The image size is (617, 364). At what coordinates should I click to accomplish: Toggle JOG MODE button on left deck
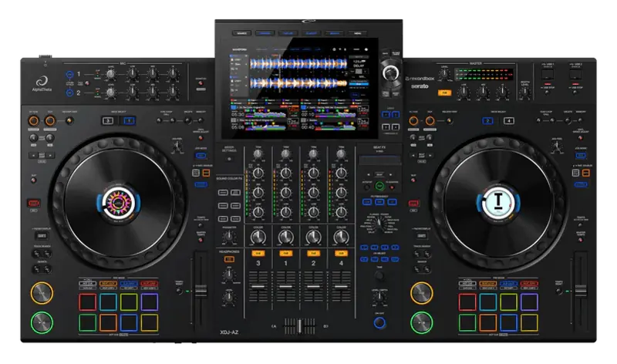pos(201,156)
